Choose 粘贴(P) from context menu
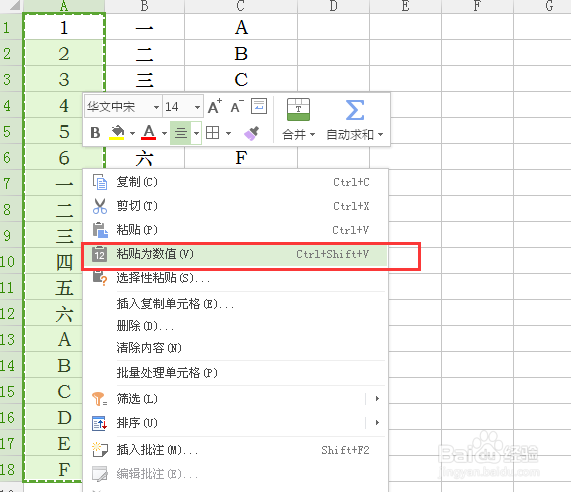 (x=236, y=230)
